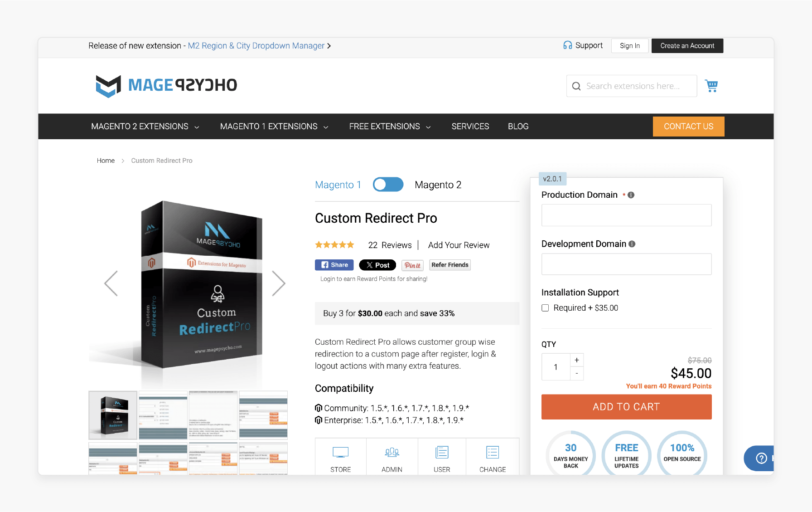
Task: Select third screenshot thumbnail in top row
Action: pos(213,415)
